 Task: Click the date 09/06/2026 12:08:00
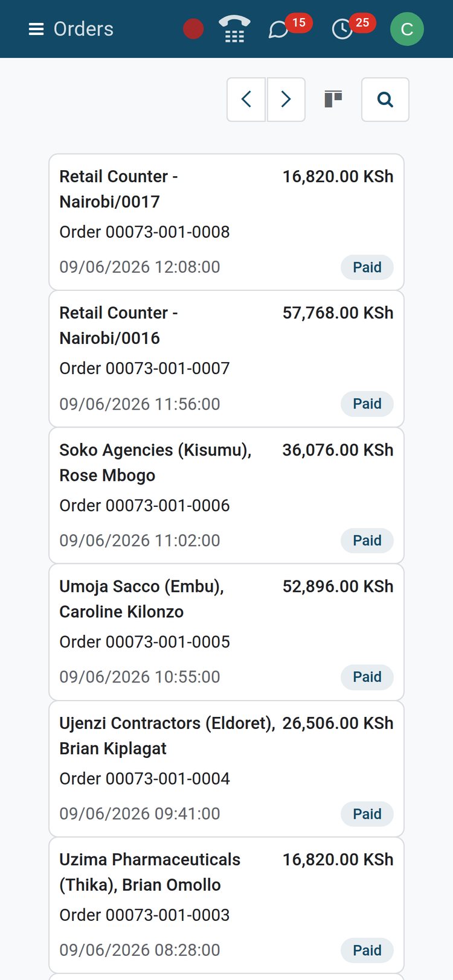[x=140, y=267]
